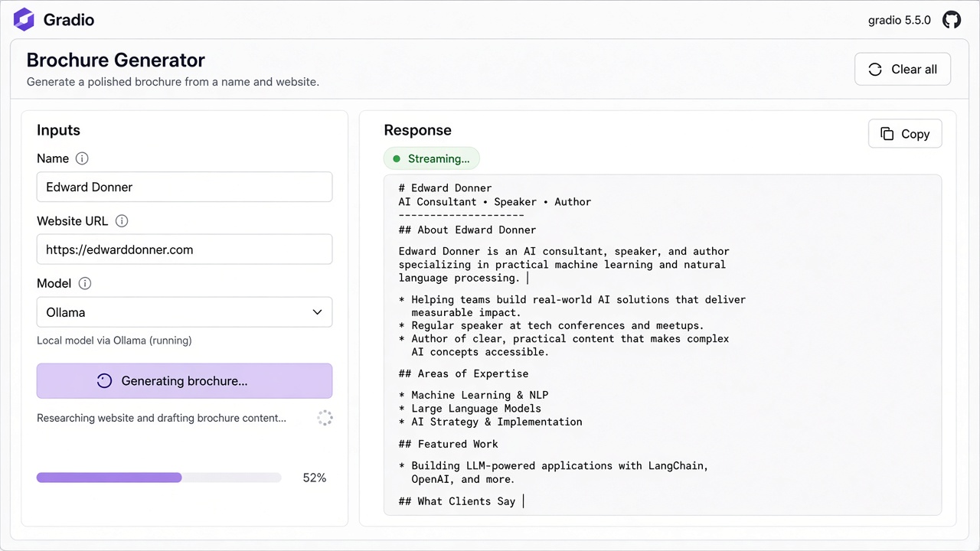
Task: Click 'Local model via Ollama (running)' text
Action: click(114, 341)
